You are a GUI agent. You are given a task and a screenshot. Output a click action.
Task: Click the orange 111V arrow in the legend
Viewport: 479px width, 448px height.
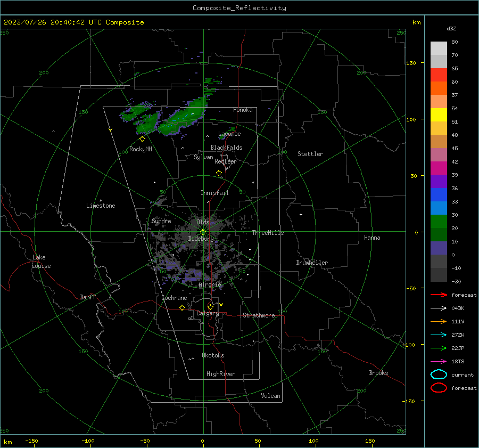pyautogui.click(x=439, y=321)
